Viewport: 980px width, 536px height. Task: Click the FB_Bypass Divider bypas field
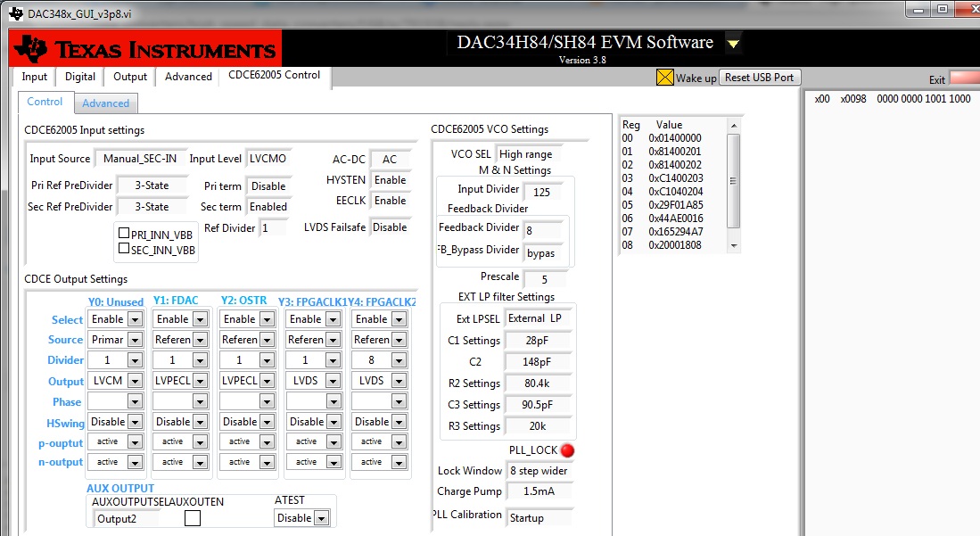(542, 253)
